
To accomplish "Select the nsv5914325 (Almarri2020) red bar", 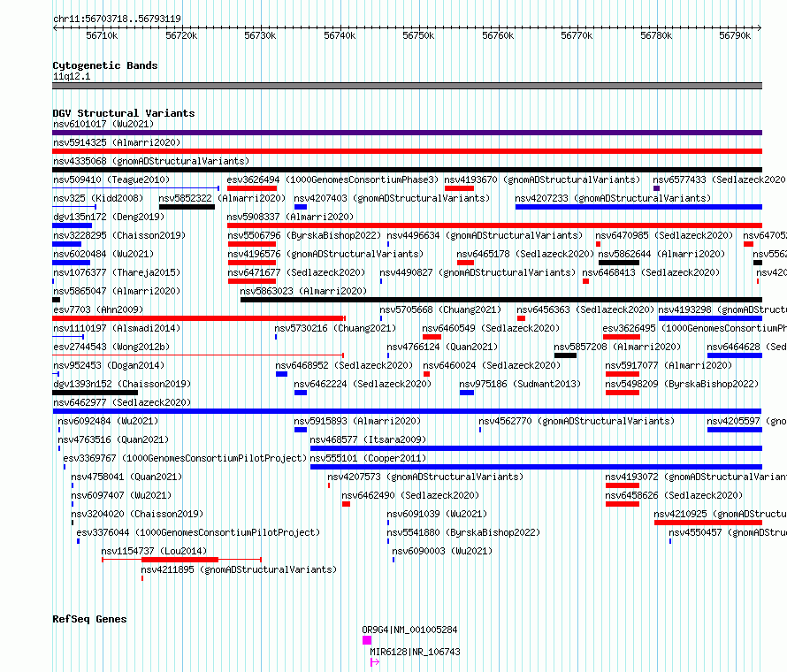I will pos(407,151).
